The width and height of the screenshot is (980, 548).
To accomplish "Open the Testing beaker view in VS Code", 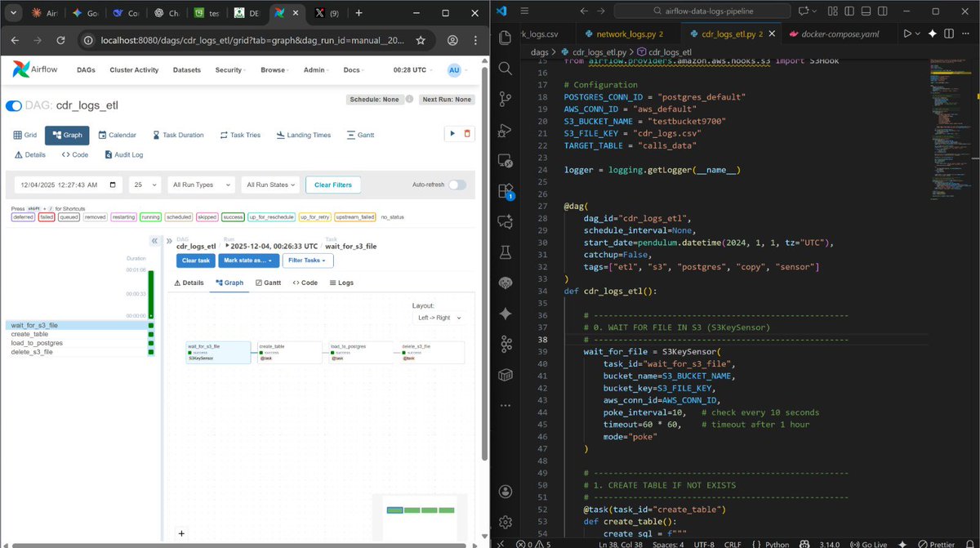I will point(505,252).
